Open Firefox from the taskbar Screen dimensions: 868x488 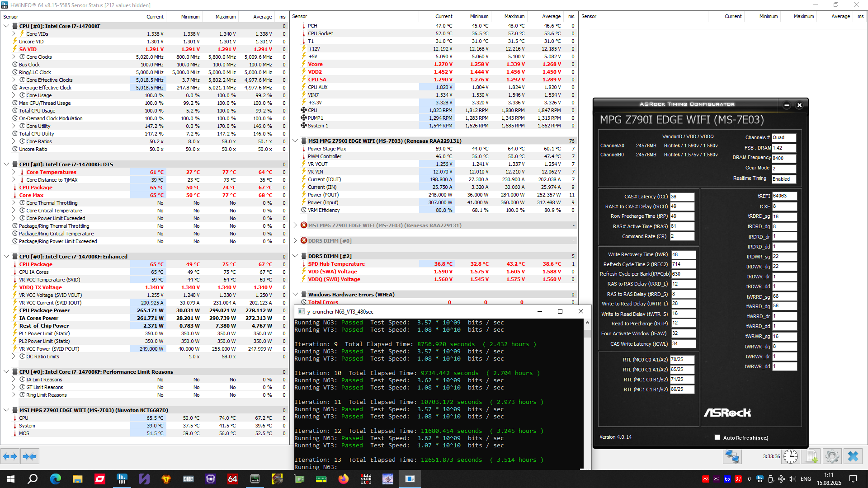(344, 479)
